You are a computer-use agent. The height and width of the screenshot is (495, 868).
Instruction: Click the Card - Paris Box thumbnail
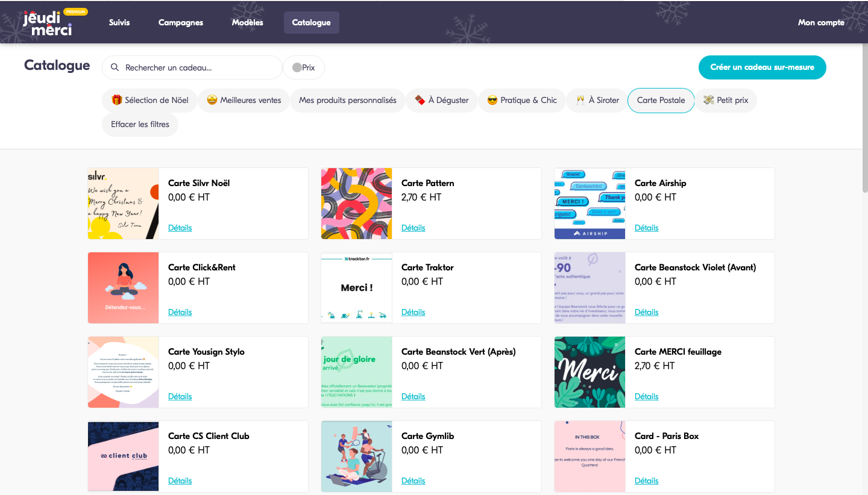click(x=590, y=456)
